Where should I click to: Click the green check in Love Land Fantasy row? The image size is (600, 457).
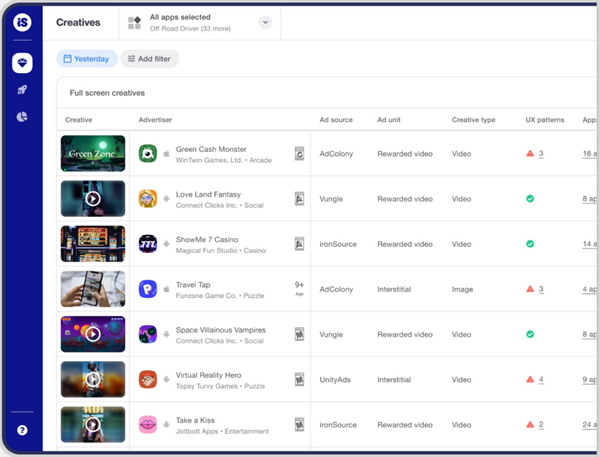(530, 199)
